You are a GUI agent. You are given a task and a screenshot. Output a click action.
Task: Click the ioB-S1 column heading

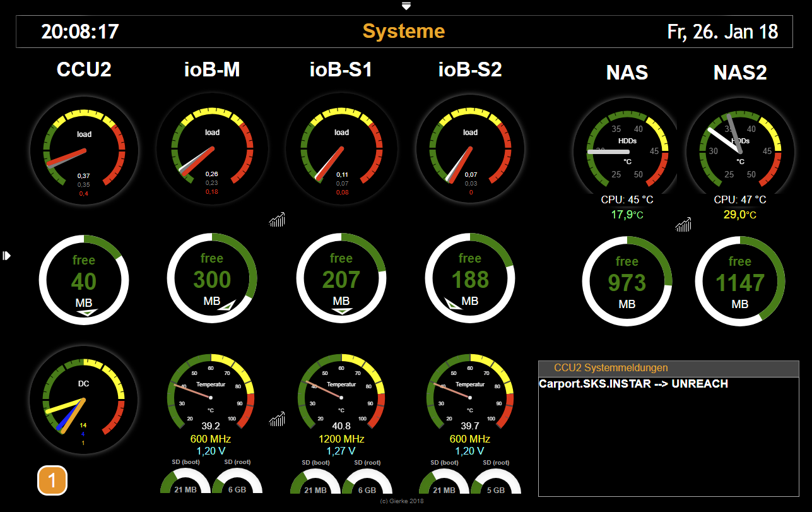pyautogui.click(x=341, y=69)
